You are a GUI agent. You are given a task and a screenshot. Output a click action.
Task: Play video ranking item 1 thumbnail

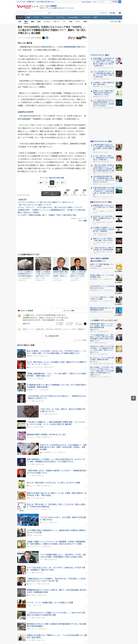tap(119, 208)
